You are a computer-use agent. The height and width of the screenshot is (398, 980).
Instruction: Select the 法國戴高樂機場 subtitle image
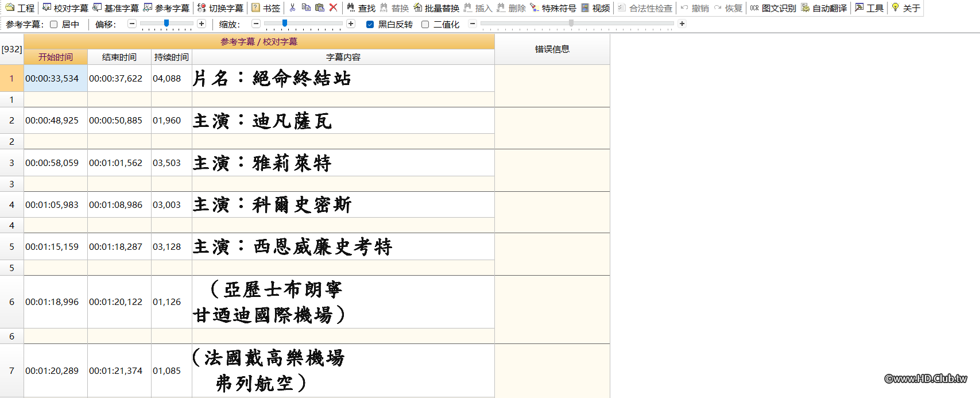pyautogui.click(x=268, y=370)
